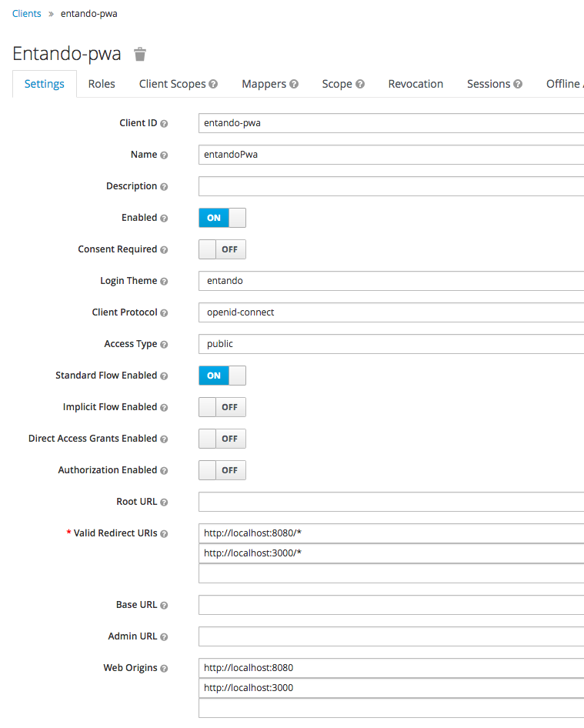Focus the empty Description field

392,186
